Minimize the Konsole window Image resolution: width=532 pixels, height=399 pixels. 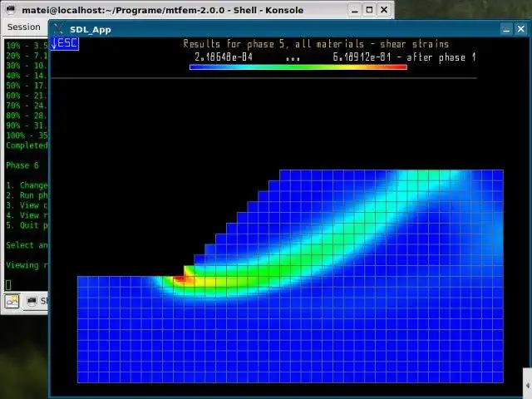click(355, 10)
